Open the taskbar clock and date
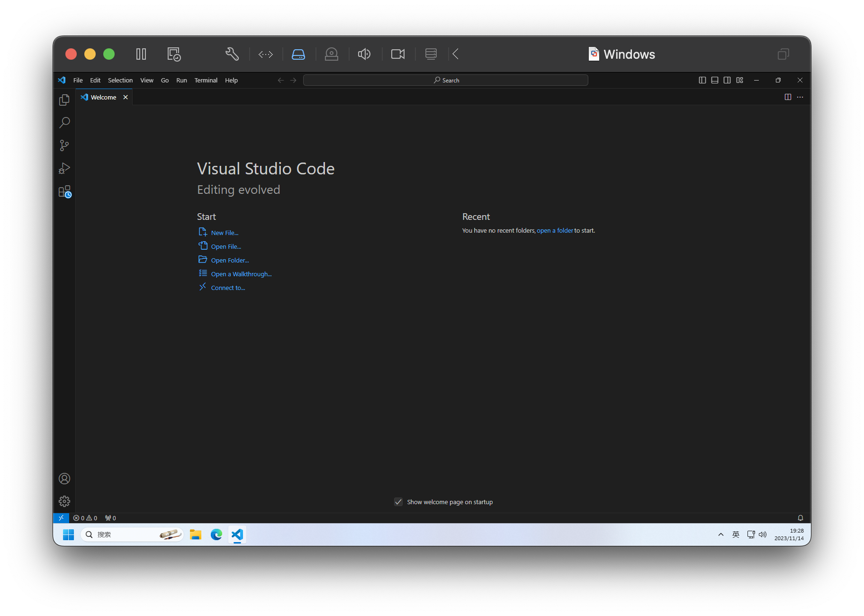864x616 pixels. (789, 534)
